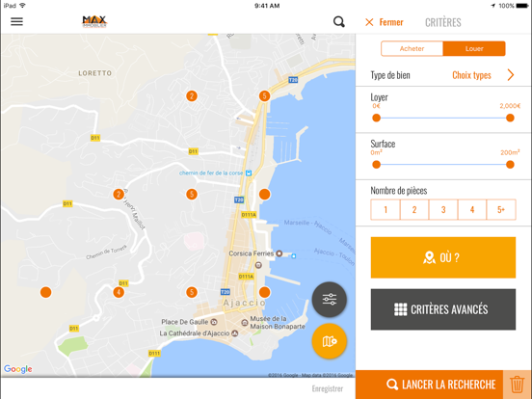Open the hamburger menu

click(x=16, y=22)
